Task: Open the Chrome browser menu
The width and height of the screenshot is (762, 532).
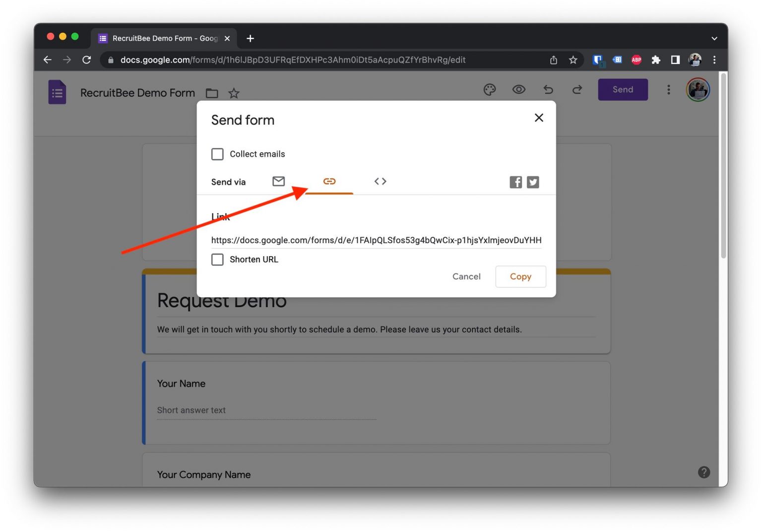Action: [714, 60]
